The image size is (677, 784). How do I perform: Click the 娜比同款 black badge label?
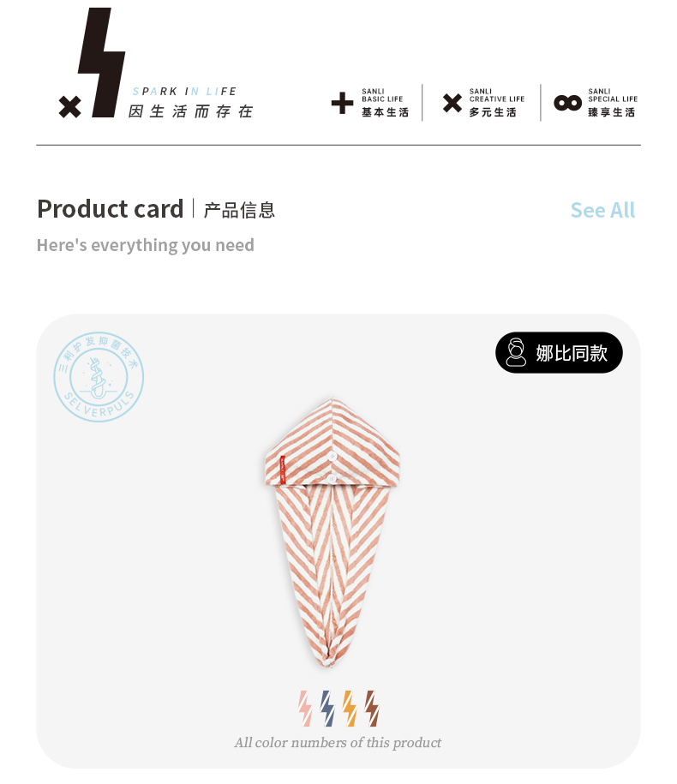572,352
